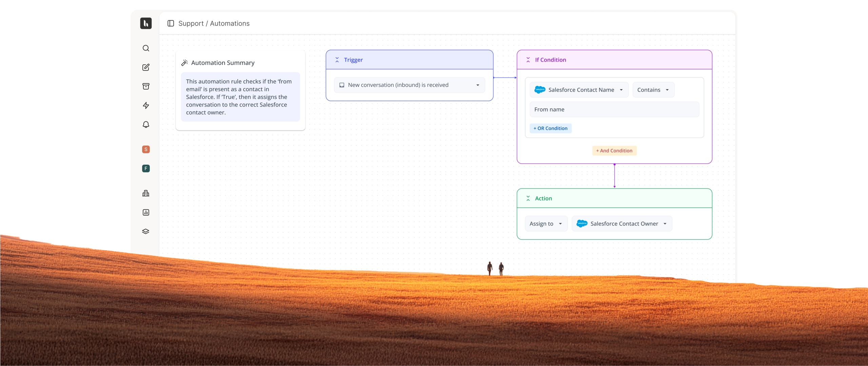868x366 pixels.
Task: Open the lightning bolt automations icon
Action: (146, 105)
